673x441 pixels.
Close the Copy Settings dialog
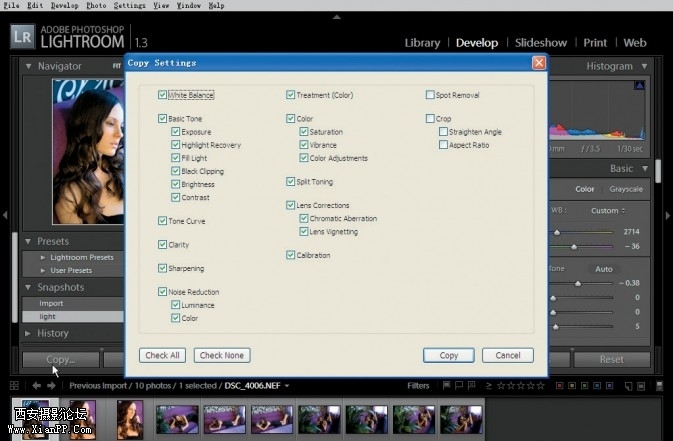[x=539, y=62]
